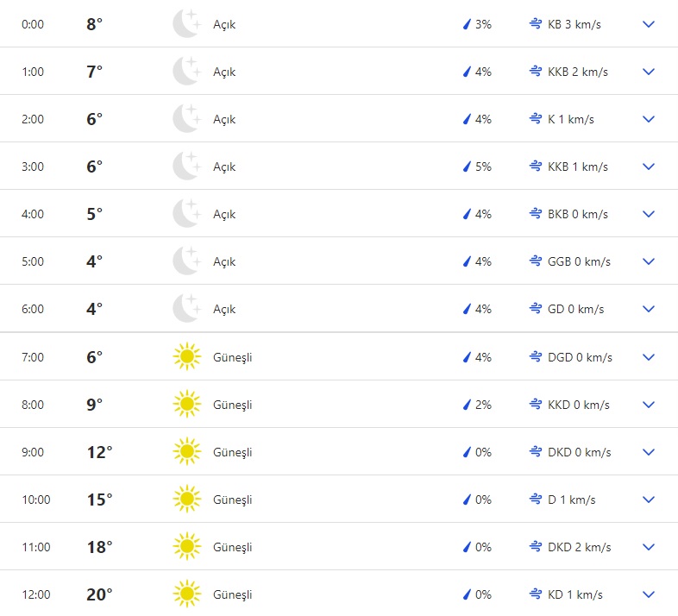The image size is (678, 616).
Task: Expand the 12:00 forecast chevron
Action: (x=649, y=594)
